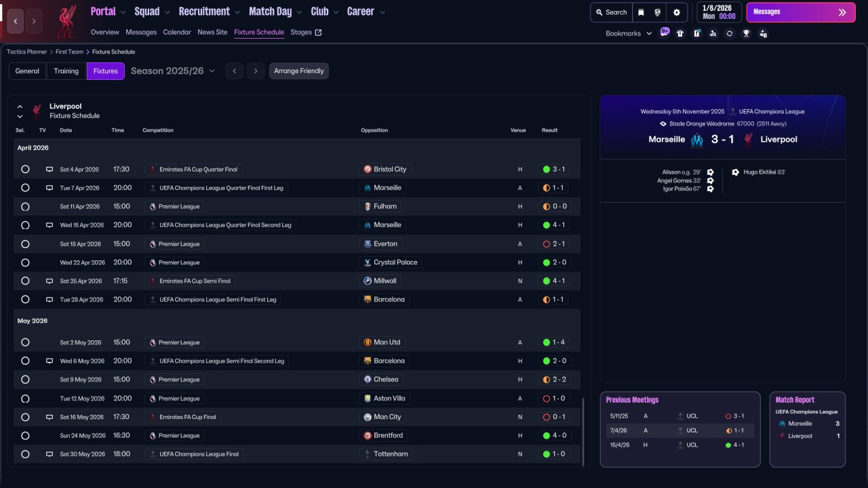Viewport: 868px width, 488px height.
Task: Click the back navigation arrow
Action: [16, 21]
